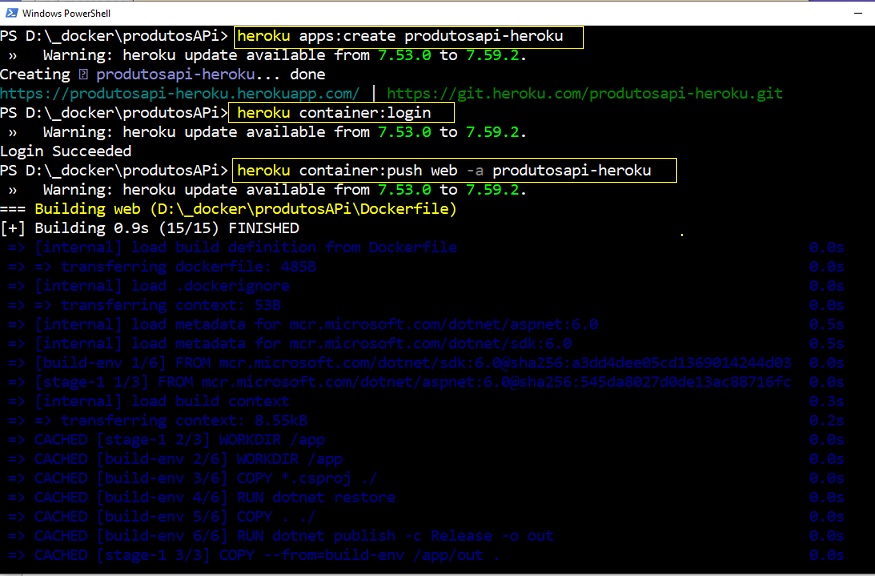
Task: Click the COPY --from=build-env step line
Action: (x=267, y=555)
